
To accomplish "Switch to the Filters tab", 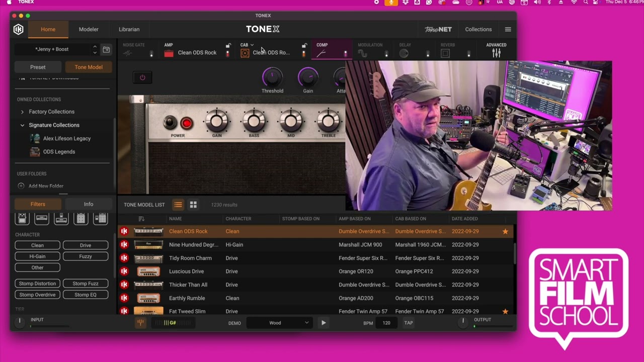I will point(38,204).
